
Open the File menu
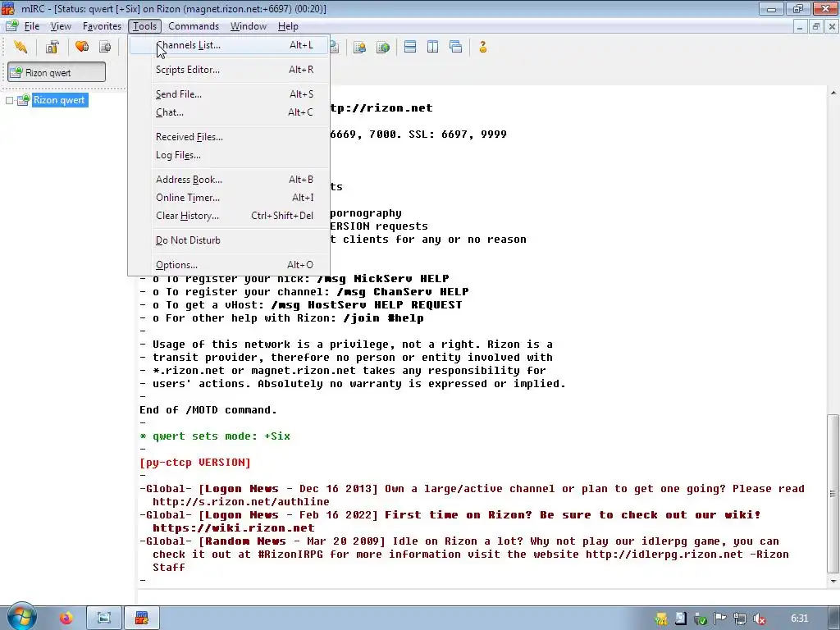click(x=32, y=25)
